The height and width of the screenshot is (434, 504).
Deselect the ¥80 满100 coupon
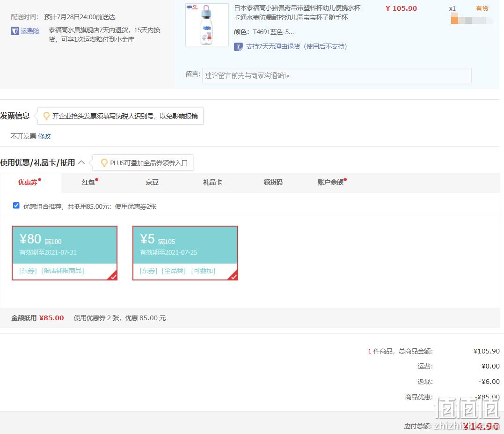[65, 253]
